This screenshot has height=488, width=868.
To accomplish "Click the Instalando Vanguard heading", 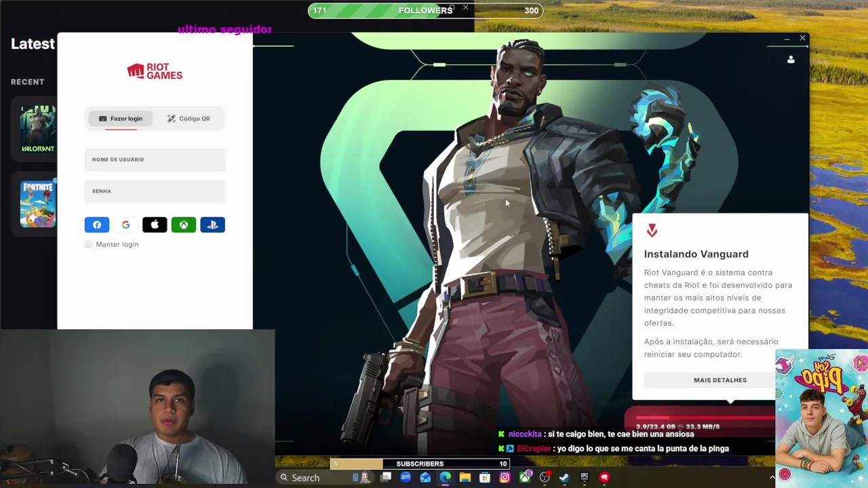I will (x=696, y=254).
